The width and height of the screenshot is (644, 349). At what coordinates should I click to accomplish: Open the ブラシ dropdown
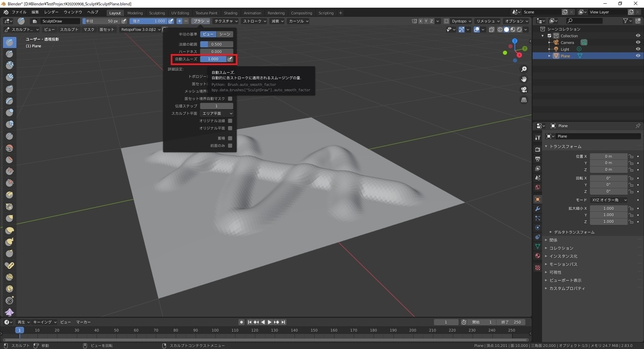200,21
